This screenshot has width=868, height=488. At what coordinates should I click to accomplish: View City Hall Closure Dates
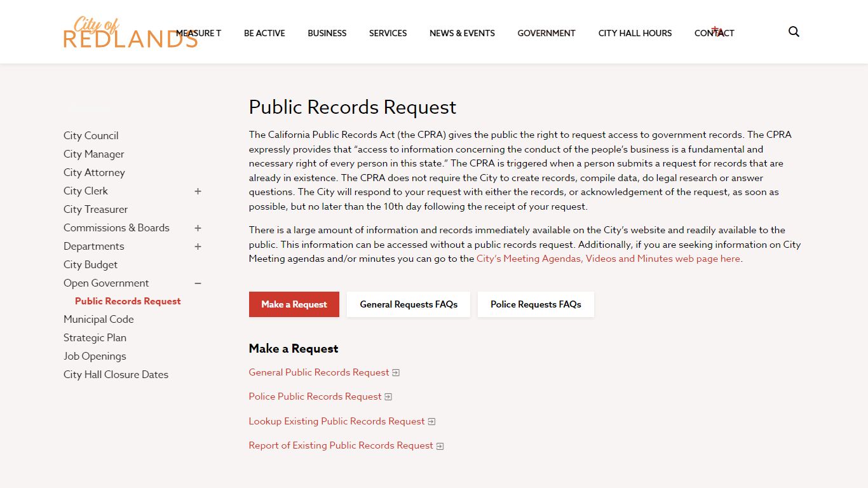[x=116, y=374]
